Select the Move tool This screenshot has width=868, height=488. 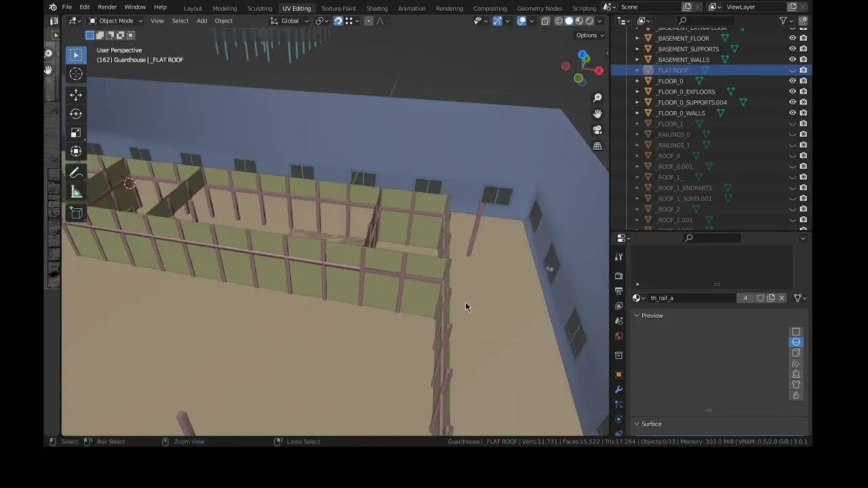[76, 95]
